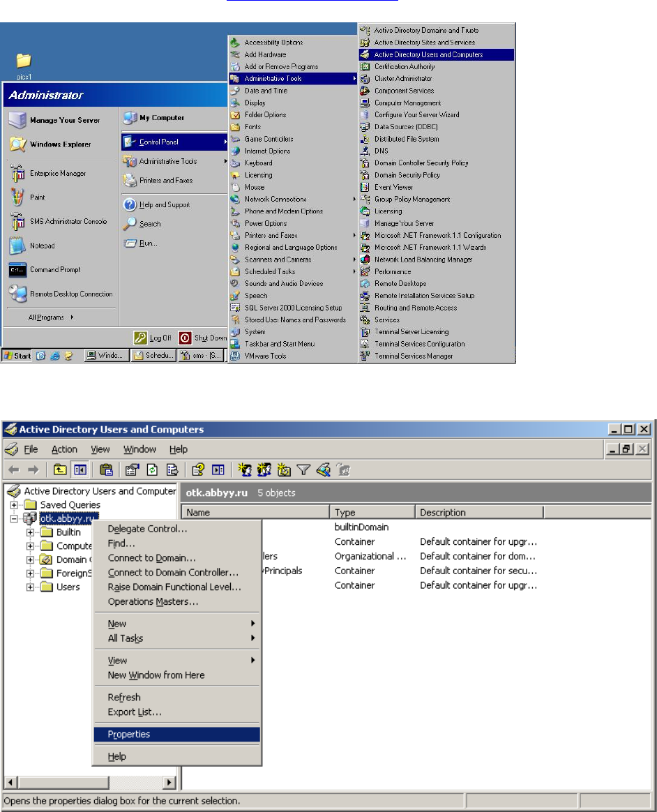Click the Back arrow toolbar icon

point(14,469)
